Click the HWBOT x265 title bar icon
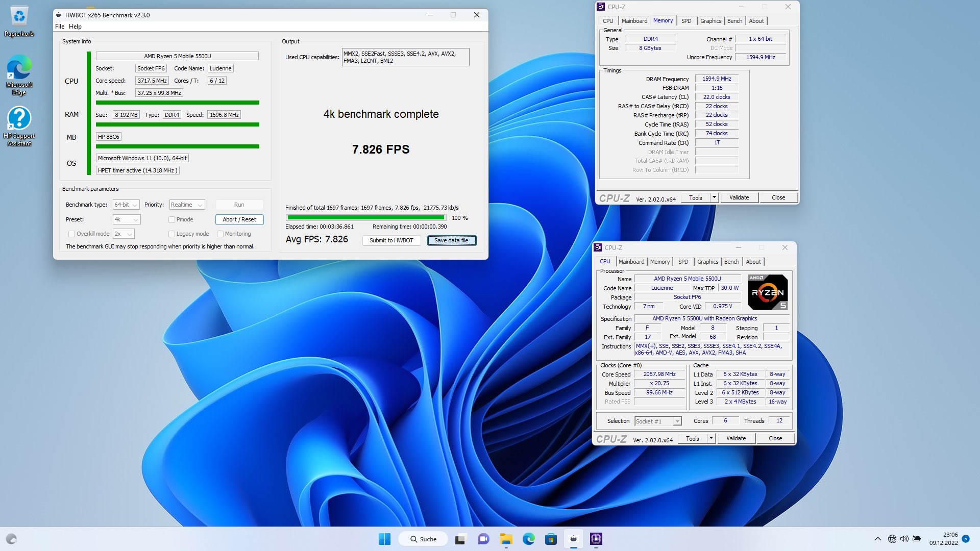This screenshot has height=551, width=980. (59, 15)
